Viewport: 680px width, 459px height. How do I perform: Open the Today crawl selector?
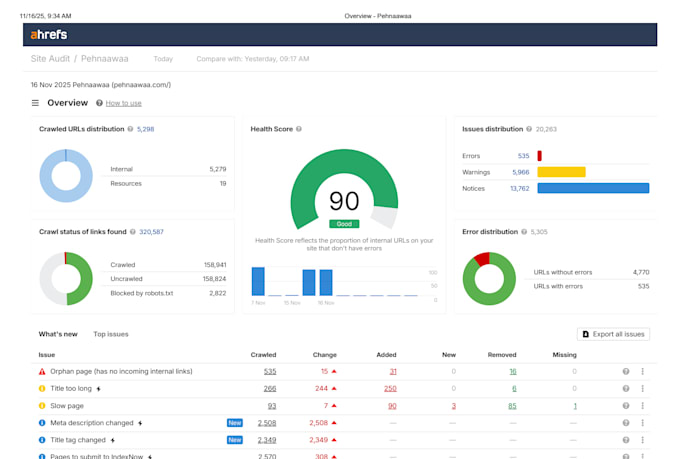point(163,59)
